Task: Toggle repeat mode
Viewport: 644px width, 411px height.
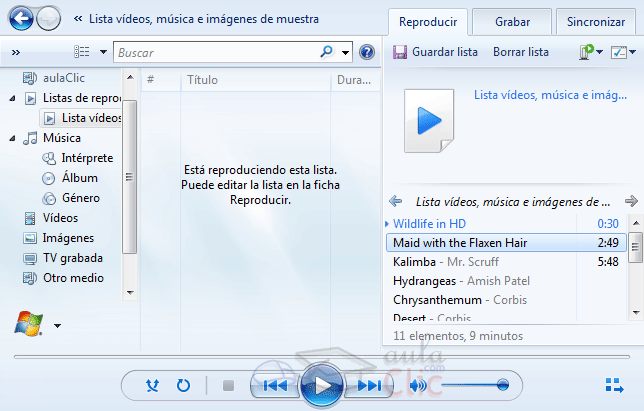Action: [183, 386]
